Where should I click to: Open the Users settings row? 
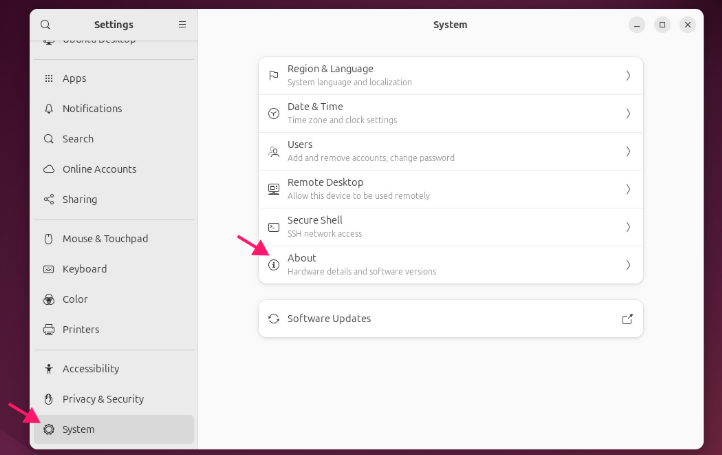coord(451,152)
